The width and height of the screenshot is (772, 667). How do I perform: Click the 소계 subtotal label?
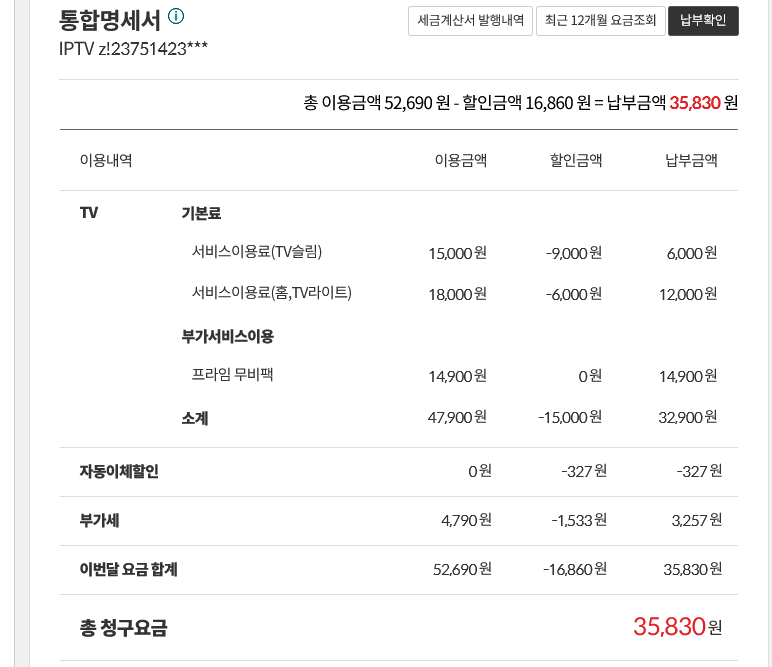[x=195, y=418]
